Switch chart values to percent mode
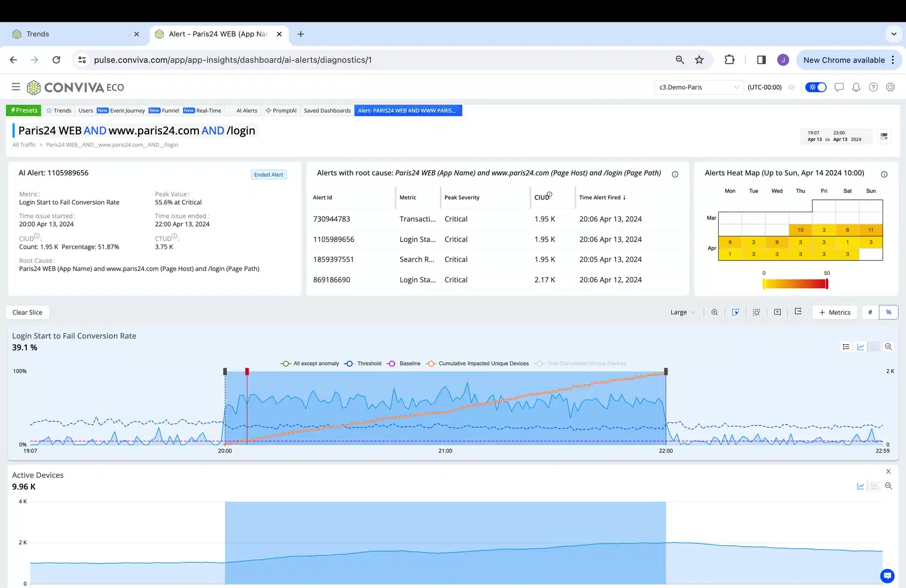The height and width of the screenshot is (588, 906). (x=888, y=312)
